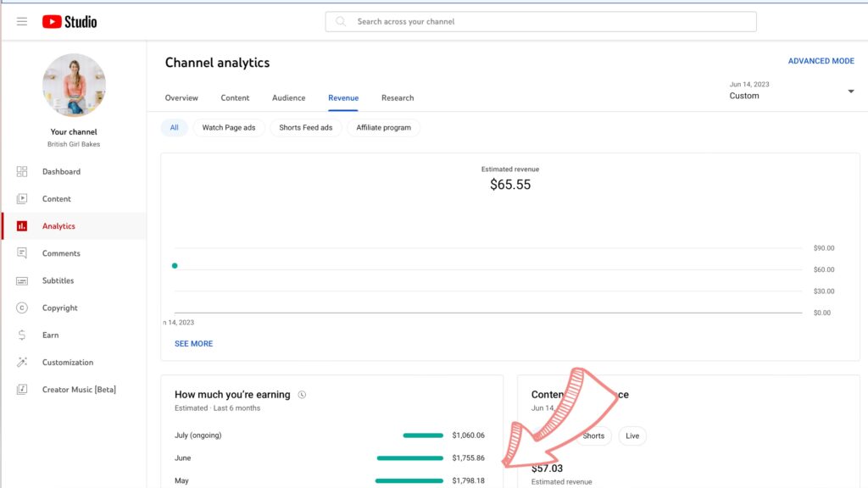This screenshot has width=868, height=488.
Task: Click the $57.03 estimated revenue figure
Action: [x=547, y=469]
